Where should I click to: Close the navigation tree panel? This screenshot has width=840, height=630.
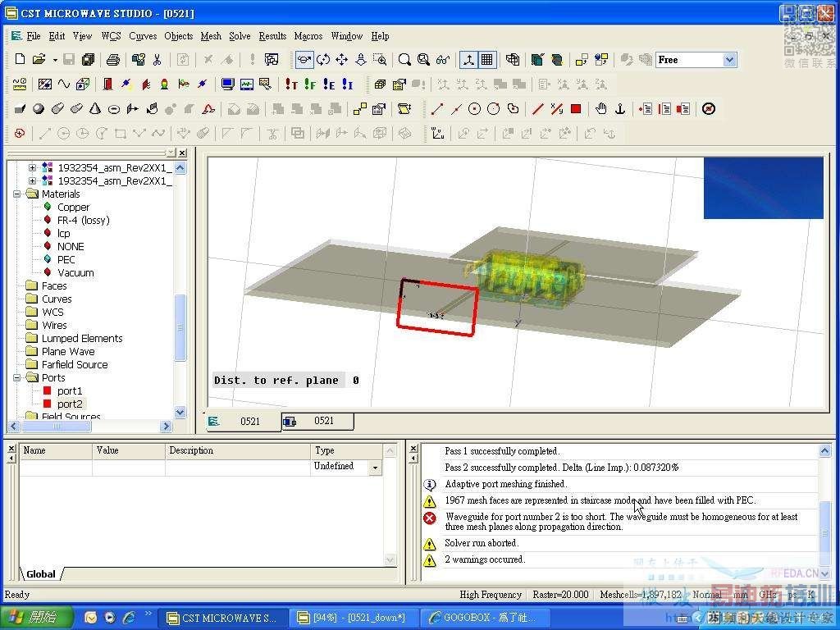tap(183, 153)
